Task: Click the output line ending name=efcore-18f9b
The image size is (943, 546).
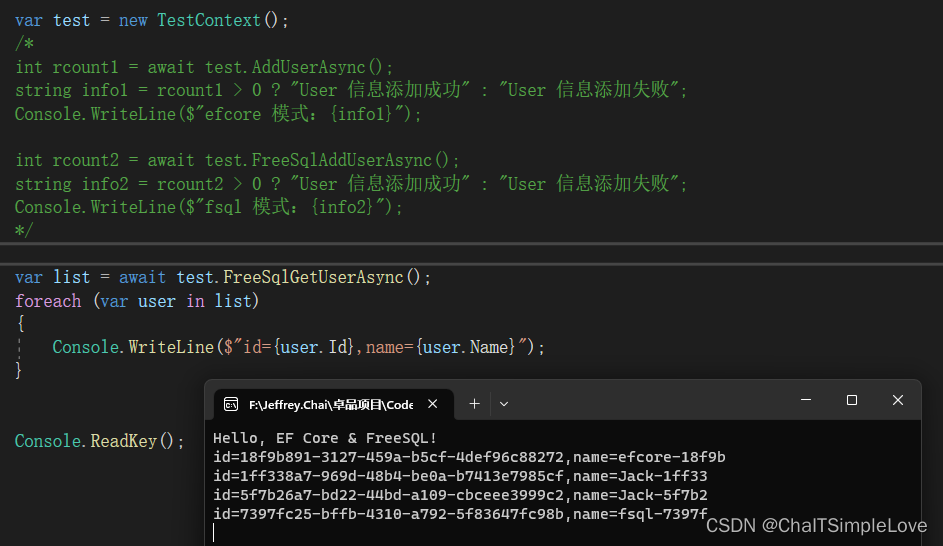Action: pyautogui.click(x=469, y=457)
